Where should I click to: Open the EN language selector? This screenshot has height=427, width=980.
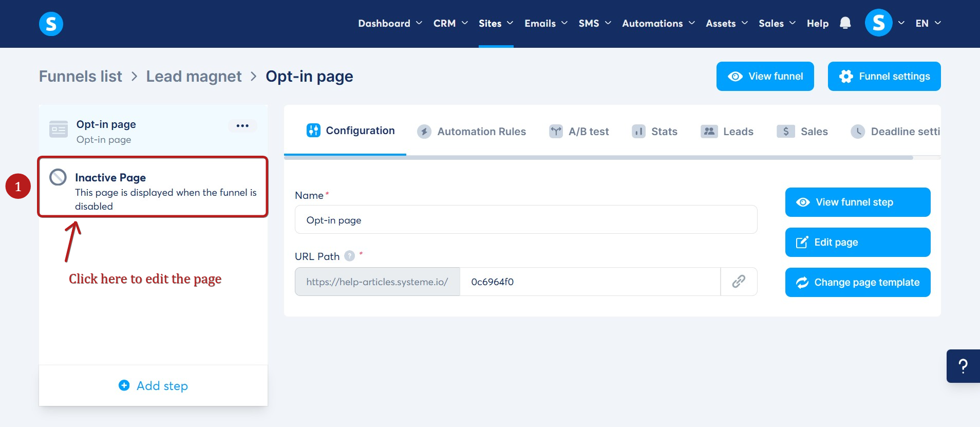928,23
